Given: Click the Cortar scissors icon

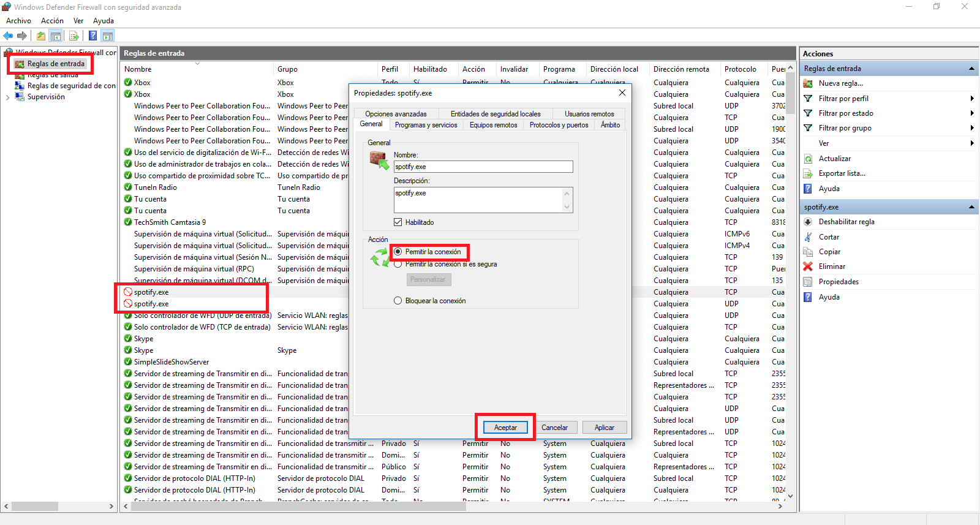Looking at the screenshot, I should coord(808,237).
